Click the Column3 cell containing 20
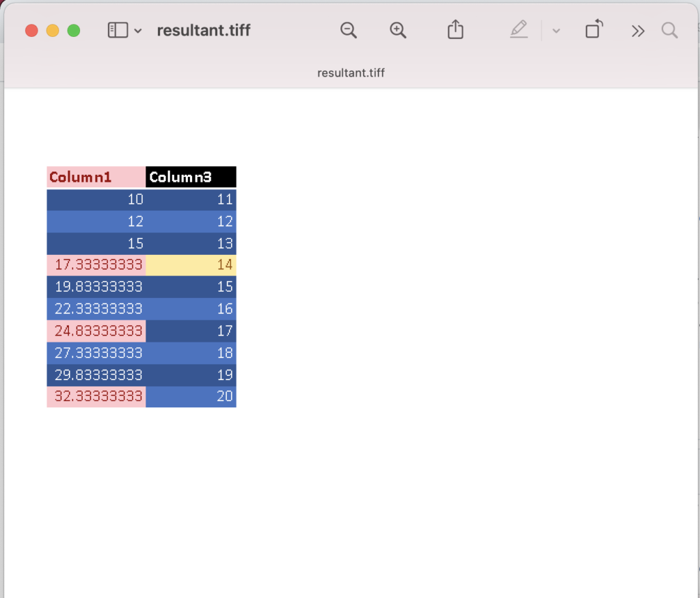700x598 pixels. (191, 396)
